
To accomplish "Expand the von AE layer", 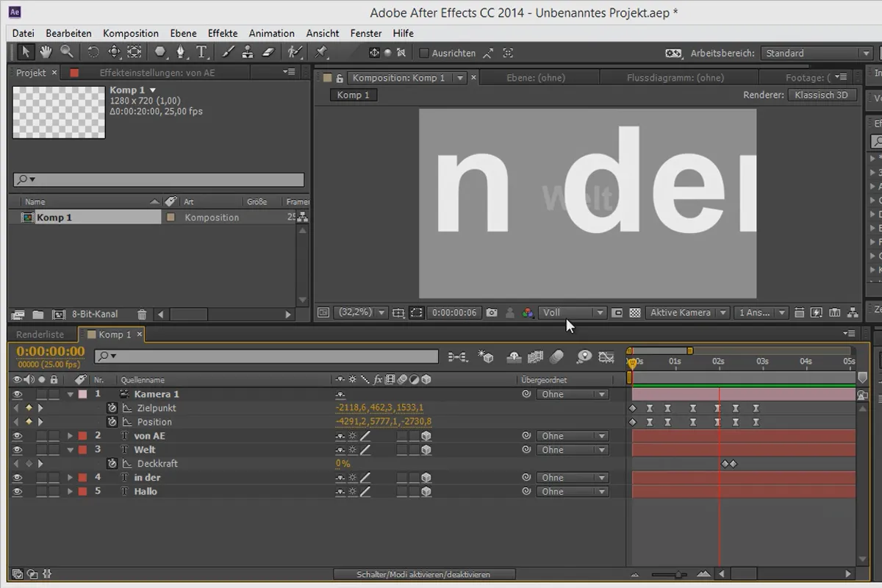I will 71,436.
